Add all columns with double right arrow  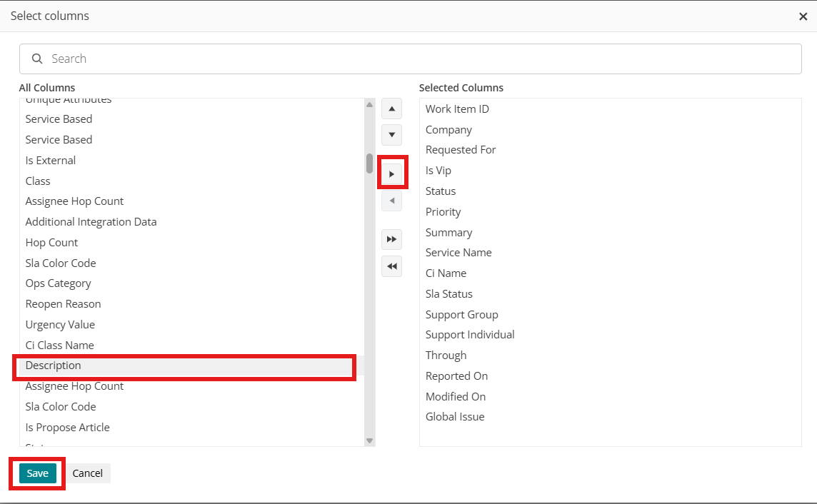click(x=391, y=239)
